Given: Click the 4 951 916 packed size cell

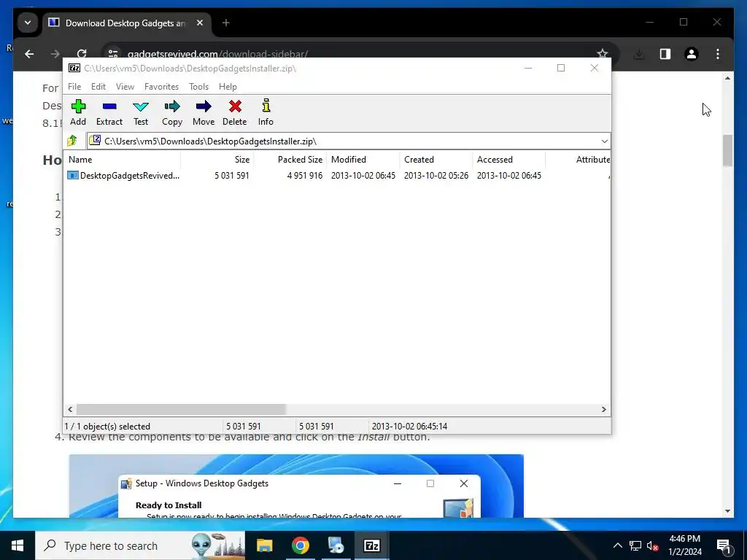Looking at the screenshot, I should [304, 175].
